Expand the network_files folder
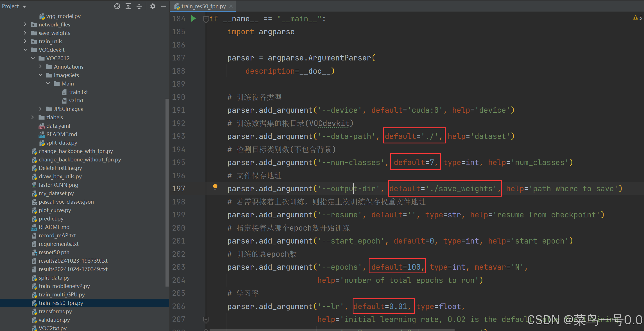The width and height of the screenshot is (644, 331). [25, 24]
